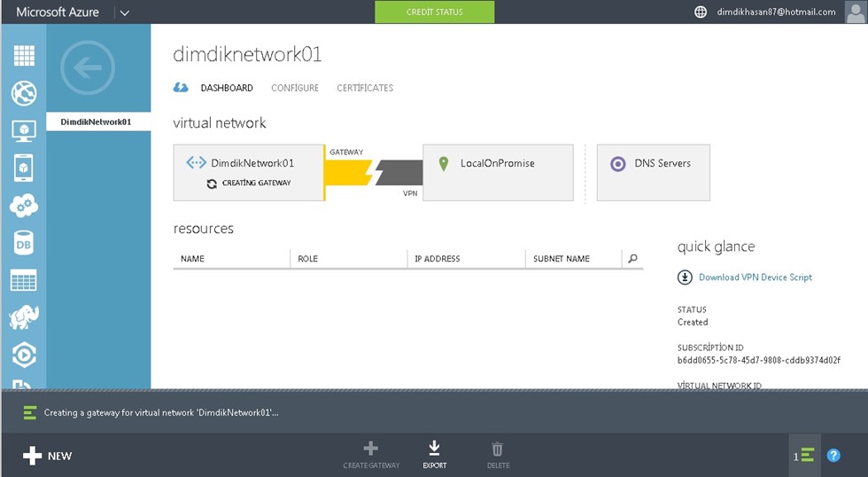Click the Creating a gateway notification message
This screenshot has width=868, height=477.
[x=161, y=413]
